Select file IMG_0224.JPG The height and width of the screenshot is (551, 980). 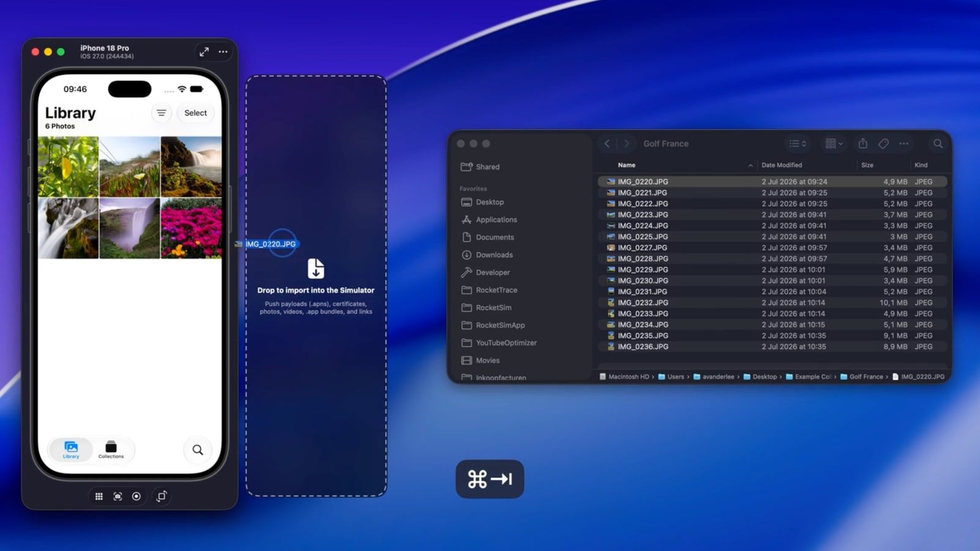pyautogui.click(x=772, y=226)
